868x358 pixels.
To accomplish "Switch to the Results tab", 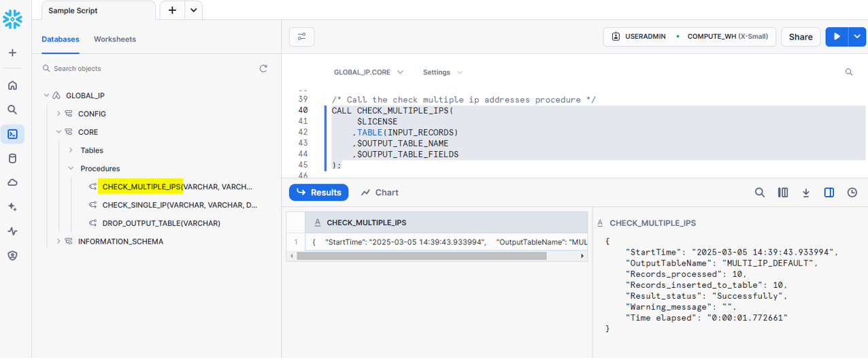I will click(x=318, y=193).
